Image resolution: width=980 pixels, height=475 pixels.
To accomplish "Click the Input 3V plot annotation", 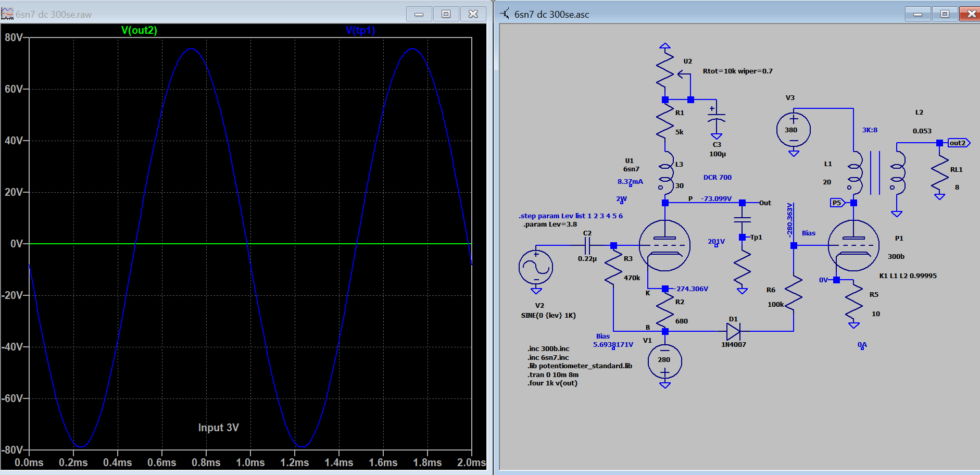I will click(x=219, y=428).
